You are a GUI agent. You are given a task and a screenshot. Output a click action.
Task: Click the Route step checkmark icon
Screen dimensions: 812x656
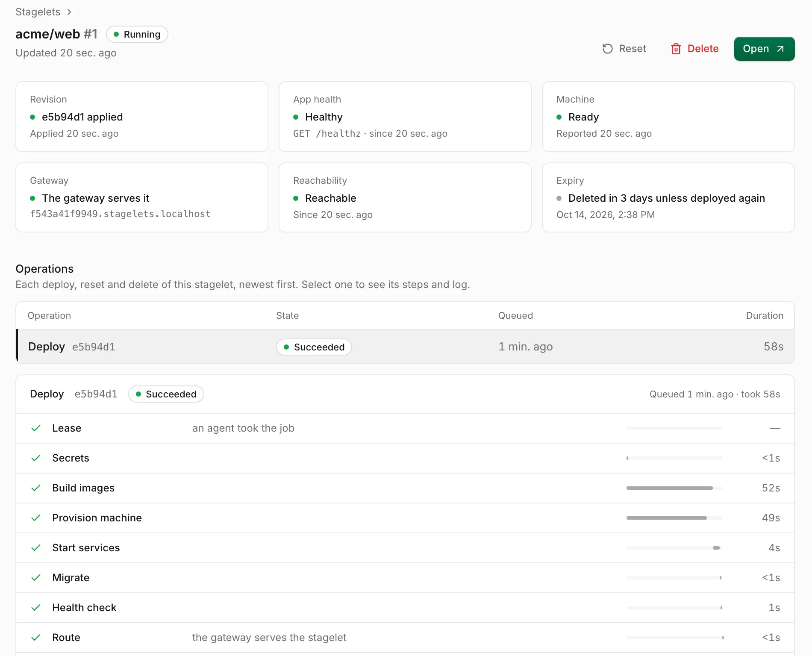pyautogui.click(x=36, y=638)
